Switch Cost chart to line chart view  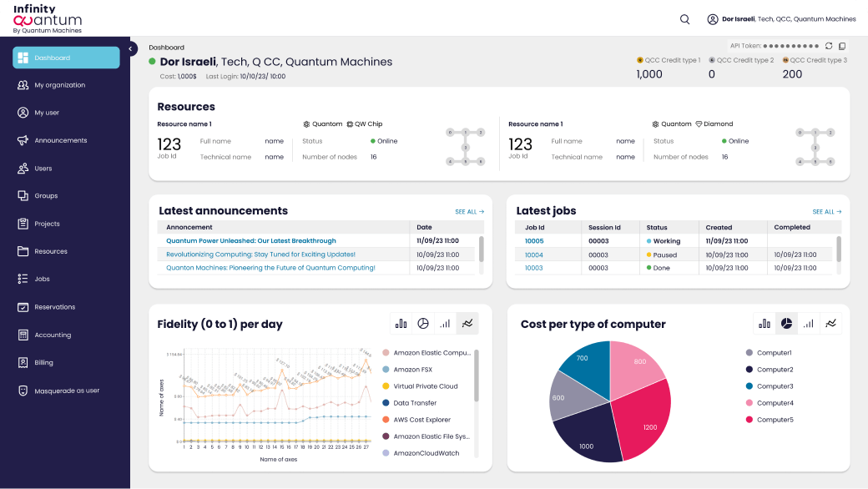pyautogui.click(x=830, y=323)
